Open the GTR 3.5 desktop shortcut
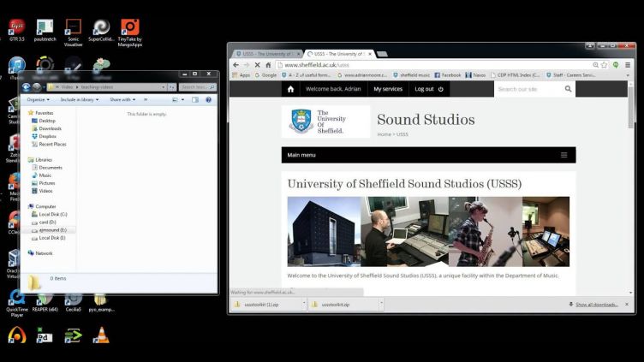The width and height of the screenshot is (644, 362). coord(17,30)
